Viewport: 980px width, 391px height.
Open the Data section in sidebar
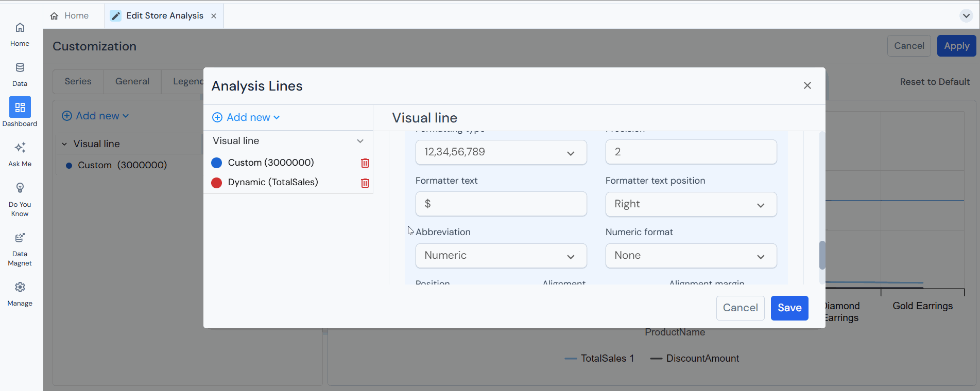tap(20, 74)
